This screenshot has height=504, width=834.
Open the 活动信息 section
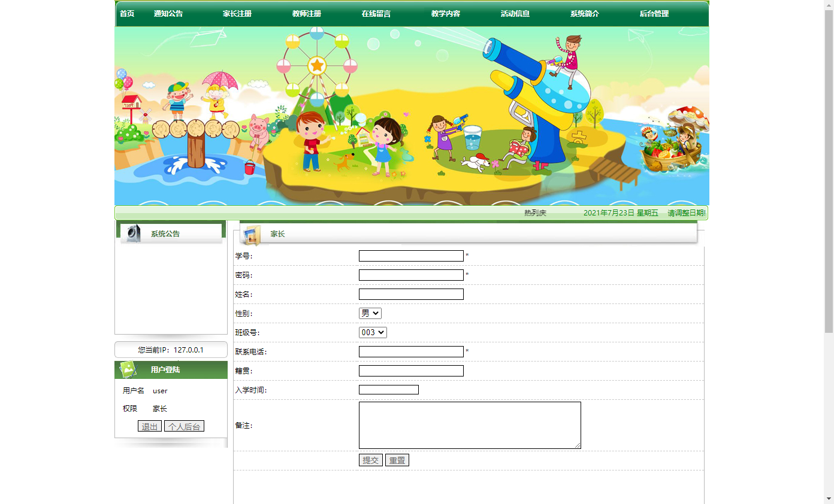point(515,13)
